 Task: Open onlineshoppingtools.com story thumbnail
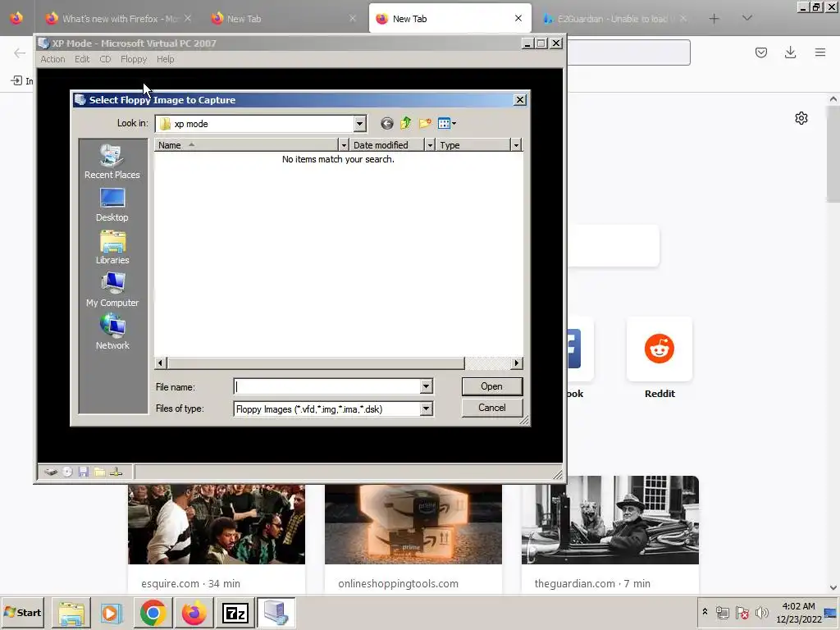click(413, 524)
